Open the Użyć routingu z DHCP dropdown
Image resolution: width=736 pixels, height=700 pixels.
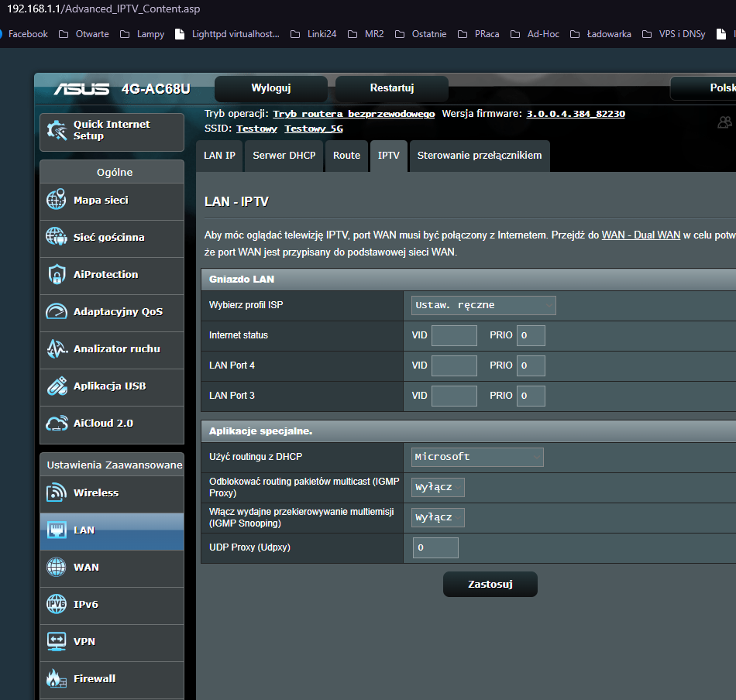[x=477, y=457]
